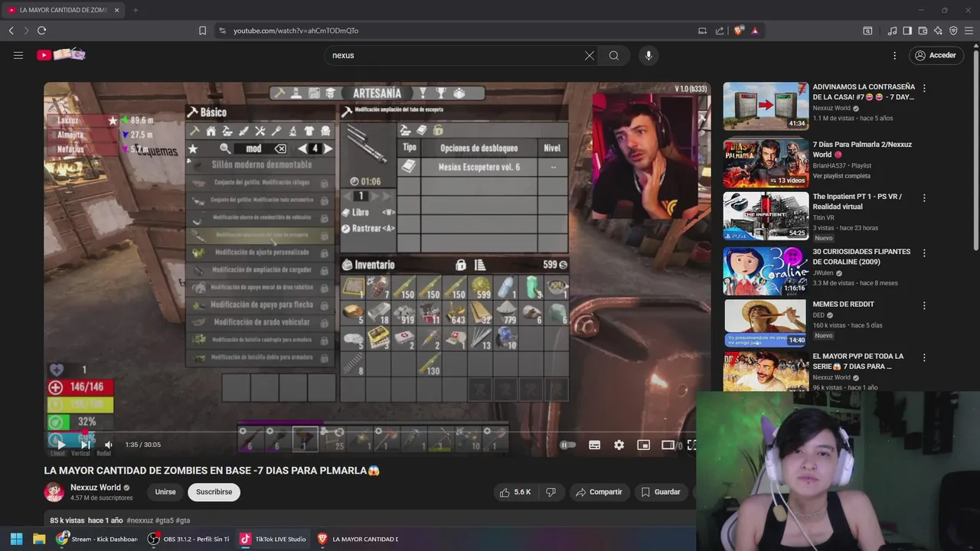Like the video with 5.6 K likes
The width and height of the screenshot is (980, 551).
(x=515, y=492)
